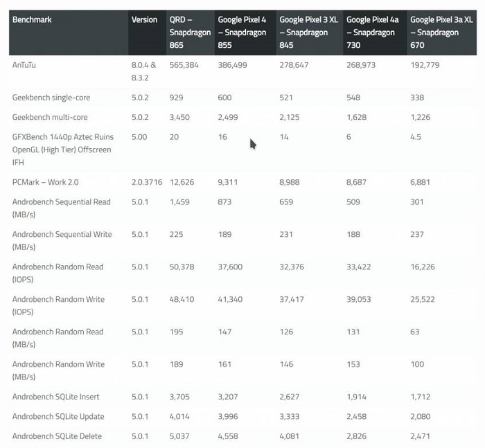Select the Google Pixel 4 column header
Screen dimensions: 485x448
(x=242, y=33)
